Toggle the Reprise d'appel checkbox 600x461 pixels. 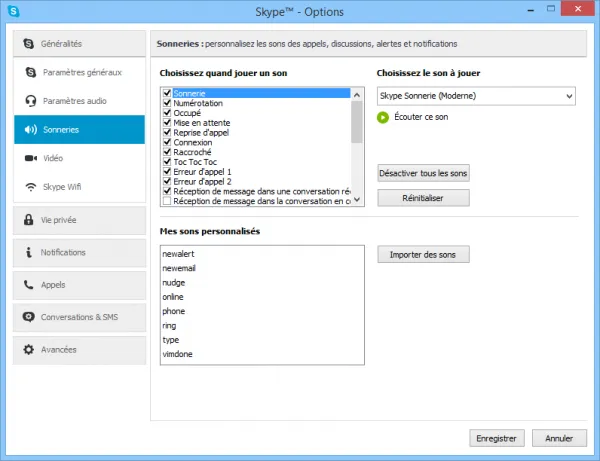coord(167,132)
